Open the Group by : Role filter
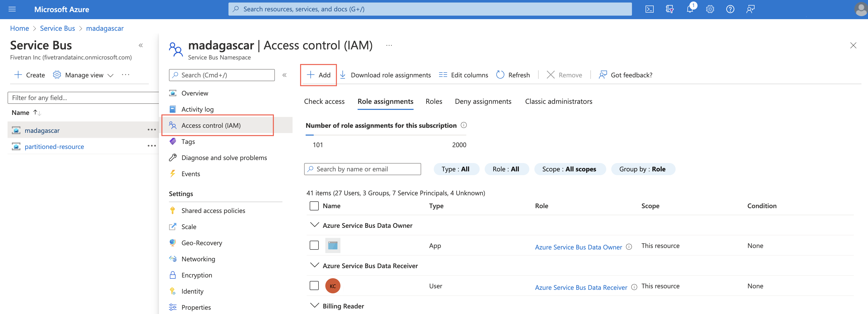 (x=643, y=169)
